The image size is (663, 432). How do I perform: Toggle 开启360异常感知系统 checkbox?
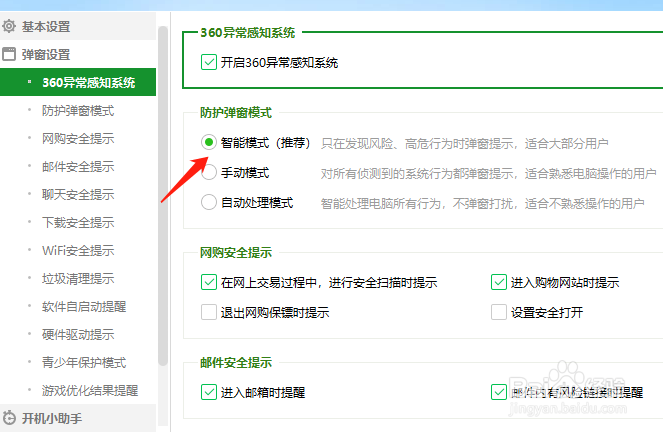tap(208, 62)
